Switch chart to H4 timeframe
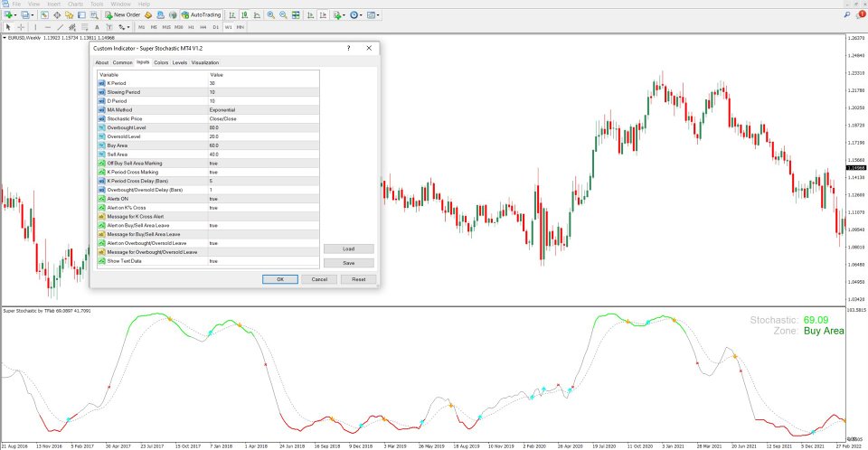 click(x=203, y=27)
